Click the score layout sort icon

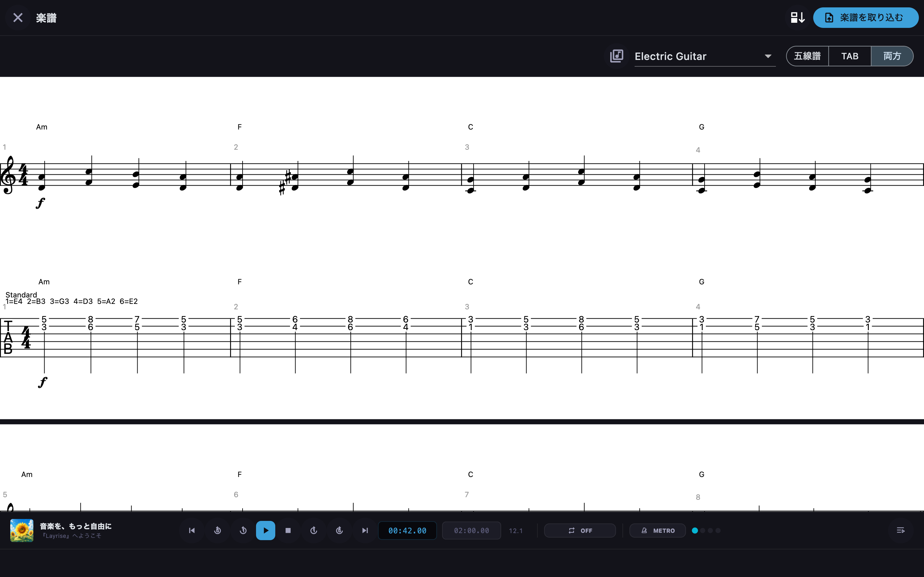(x=798, y=18)
